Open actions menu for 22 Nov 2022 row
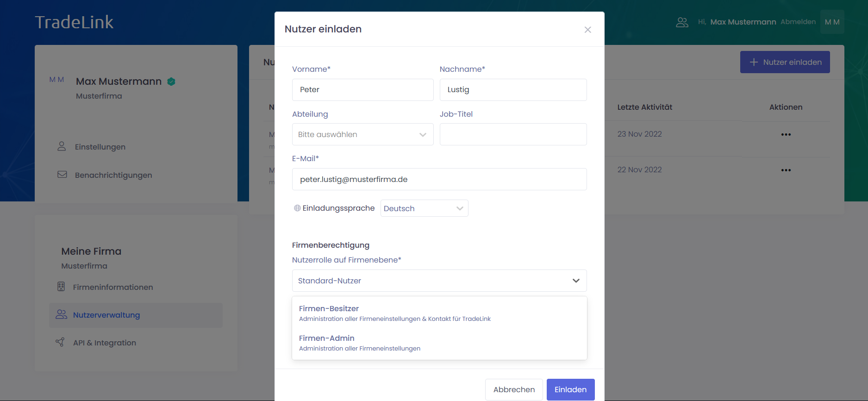Image resolution: width=868 pixels, height=401 pixels. 786,170
